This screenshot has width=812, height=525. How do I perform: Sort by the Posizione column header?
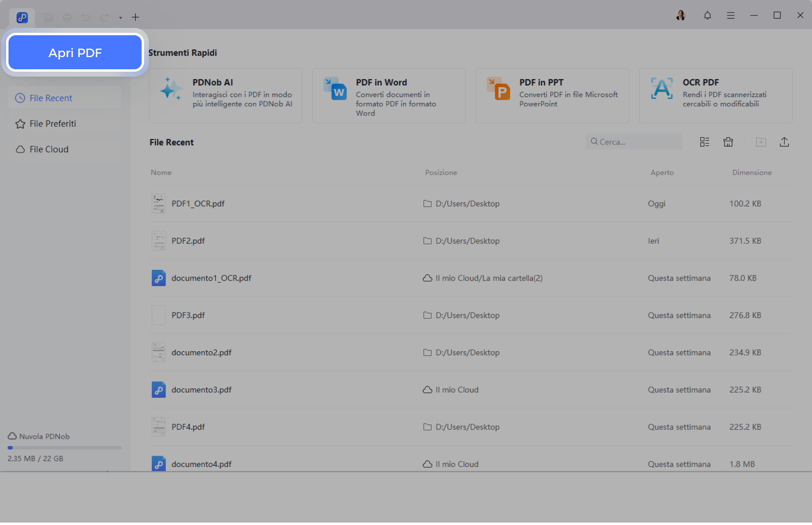441,173
